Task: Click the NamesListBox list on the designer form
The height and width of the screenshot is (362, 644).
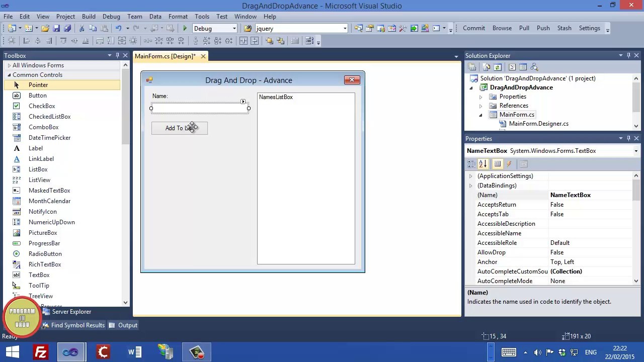Action: pyautogui.click(x=306, y=178)
